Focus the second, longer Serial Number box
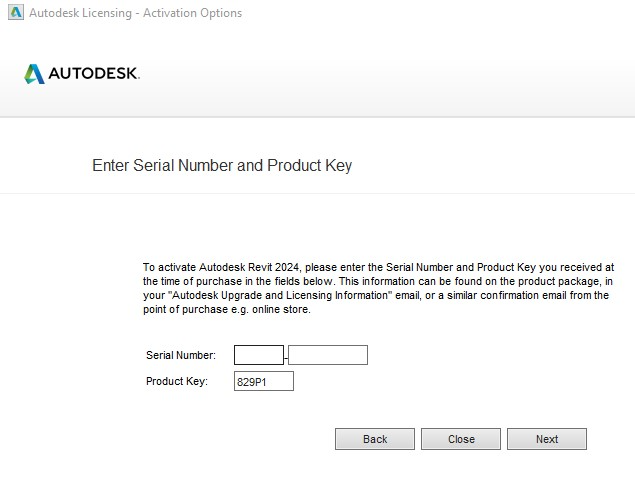The image size is (635, 478). coord(328,355)
